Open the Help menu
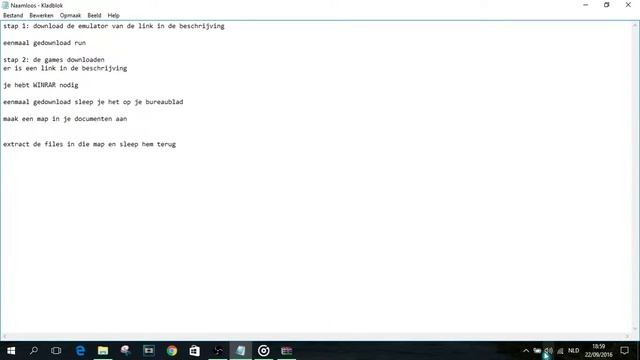Image resolution: width=640 pixels, height=360 pixels. 113,16
